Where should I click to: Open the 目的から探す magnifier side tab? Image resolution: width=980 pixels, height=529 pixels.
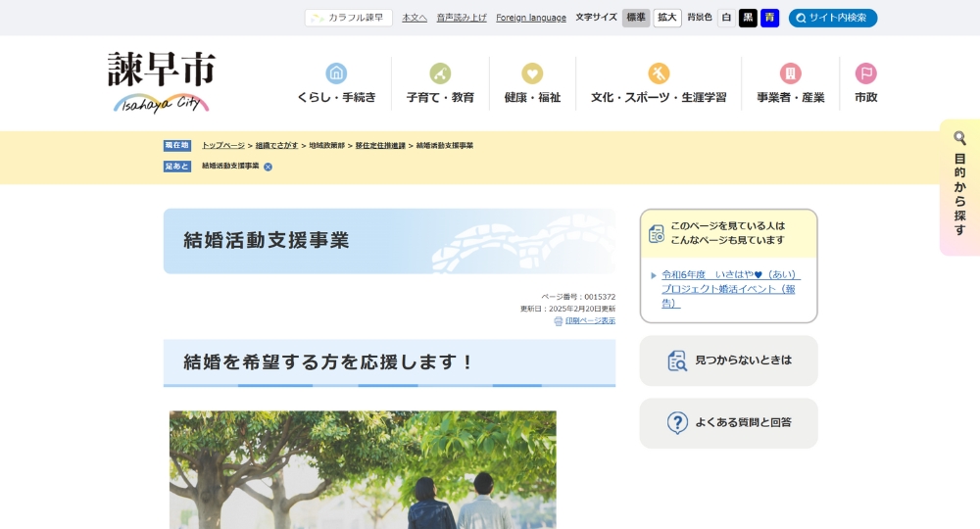960,187
